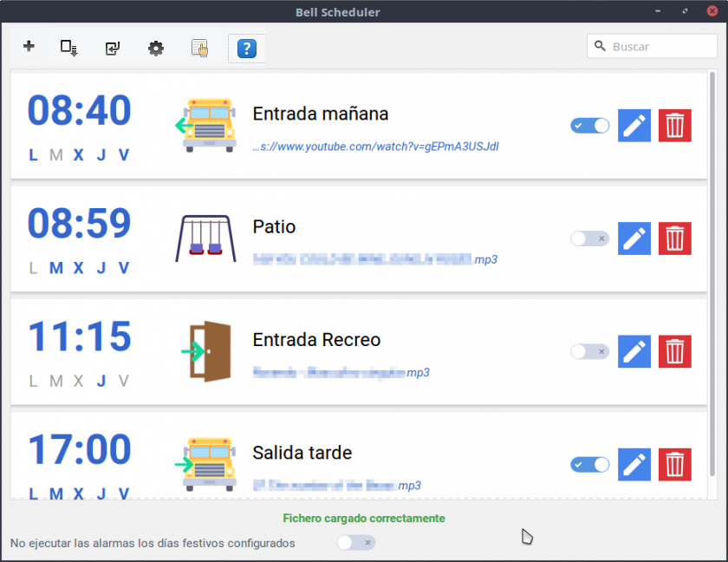Enable the Patio bell switch
Screen dimensions: 728x562
589,239
